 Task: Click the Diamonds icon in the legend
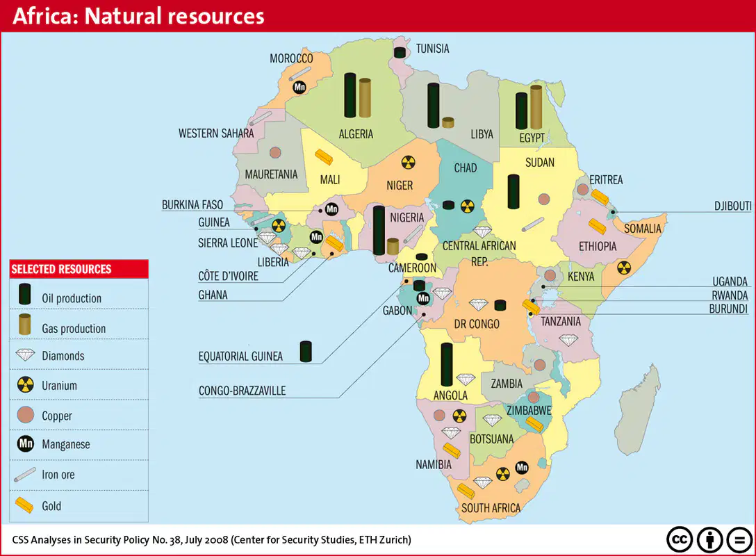click(25, 355)
